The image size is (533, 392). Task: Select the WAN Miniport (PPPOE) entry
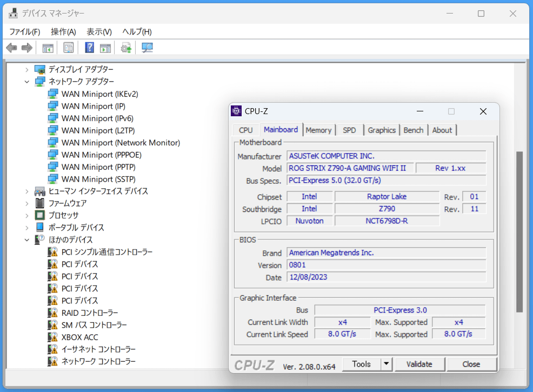(101, 155)
